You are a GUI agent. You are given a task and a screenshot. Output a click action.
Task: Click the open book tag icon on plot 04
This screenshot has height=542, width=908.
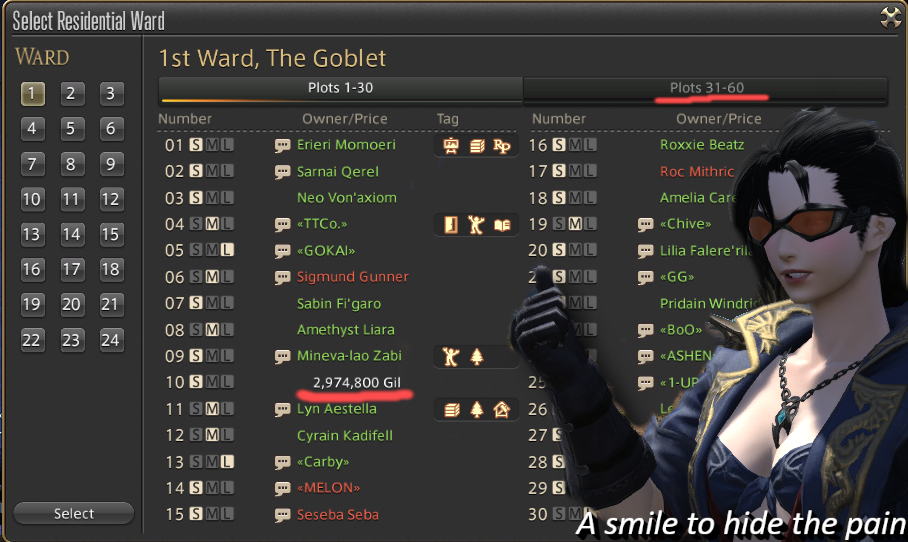[501, 225]
